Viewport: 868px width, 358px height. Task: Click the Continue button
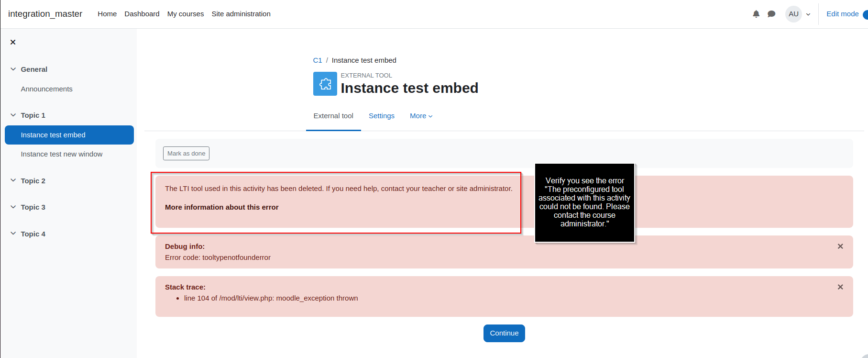(504, 333)
